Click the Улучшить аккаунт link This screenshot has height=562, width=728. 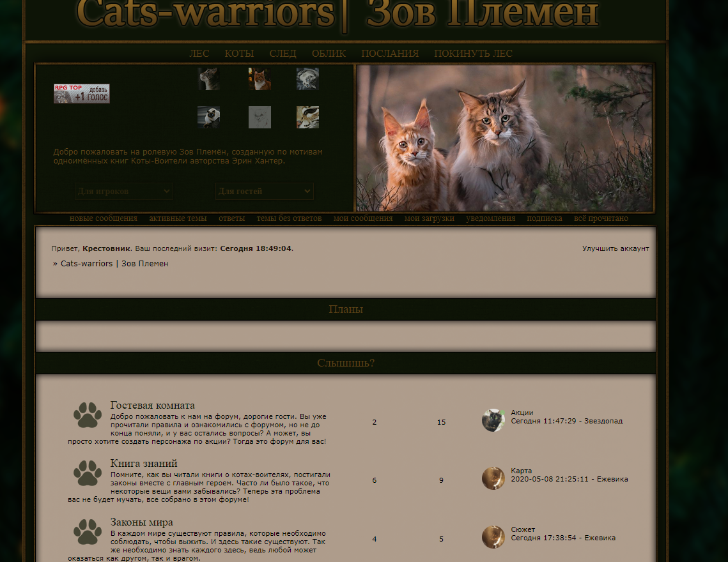click(616, 248)
